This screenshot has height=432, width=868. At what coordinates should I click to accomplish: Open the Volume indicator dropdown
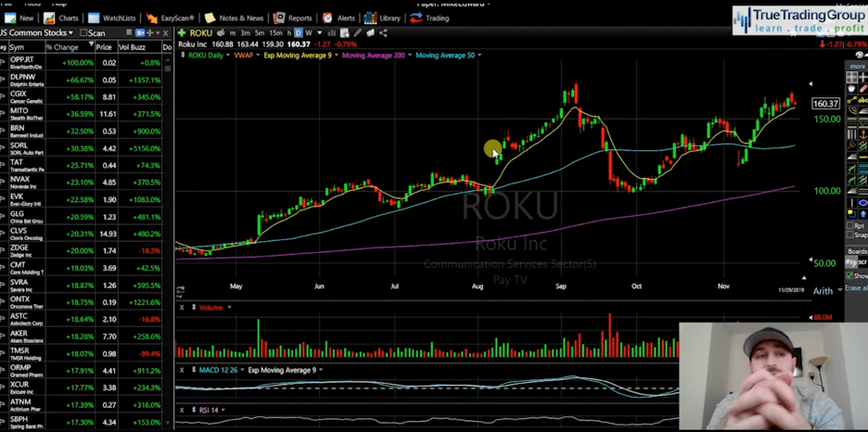pyautogui.click(x=229, y=308)
